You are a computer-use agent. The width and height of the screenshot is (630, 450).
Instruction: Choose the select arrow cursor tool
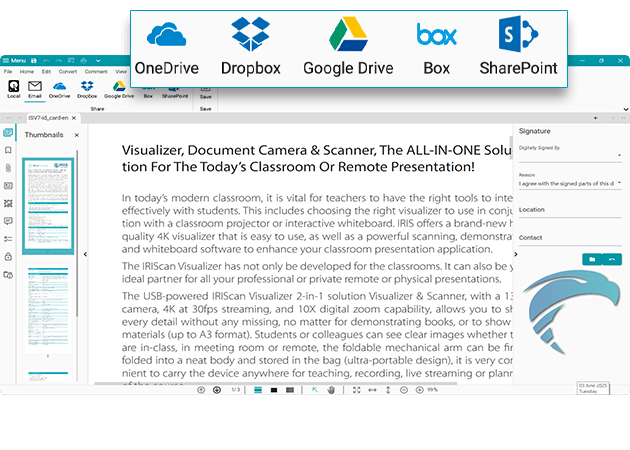tap(315, 390)
